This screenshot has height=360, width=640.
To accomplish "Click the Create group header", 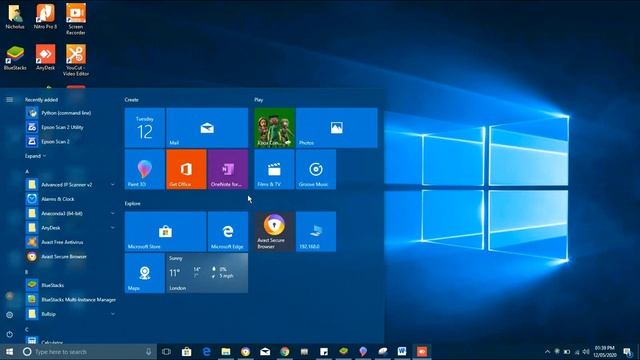I will pyautogui.click(x=131, y=100).
